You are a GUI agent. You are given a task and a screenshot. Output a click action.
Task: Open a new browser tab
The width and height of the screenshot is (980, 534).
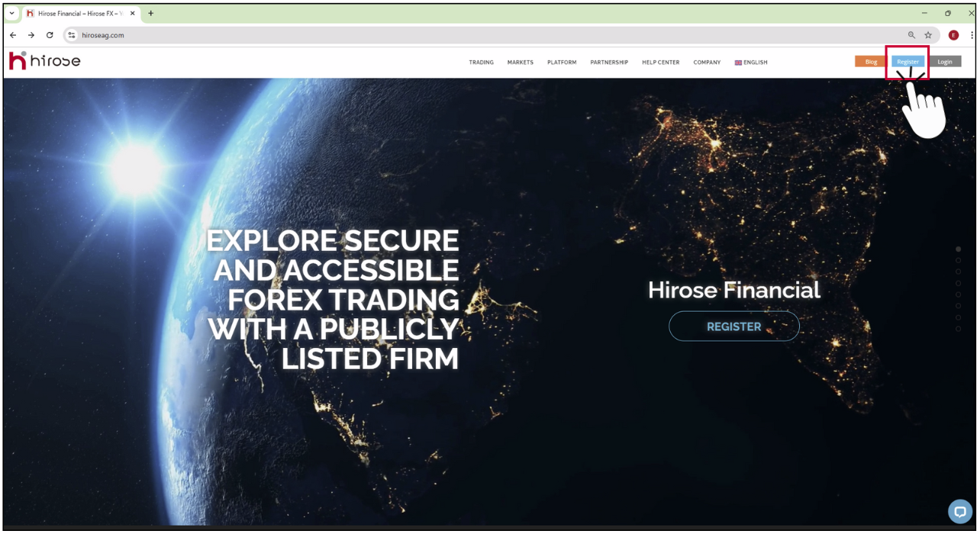(x=150, y=13)
